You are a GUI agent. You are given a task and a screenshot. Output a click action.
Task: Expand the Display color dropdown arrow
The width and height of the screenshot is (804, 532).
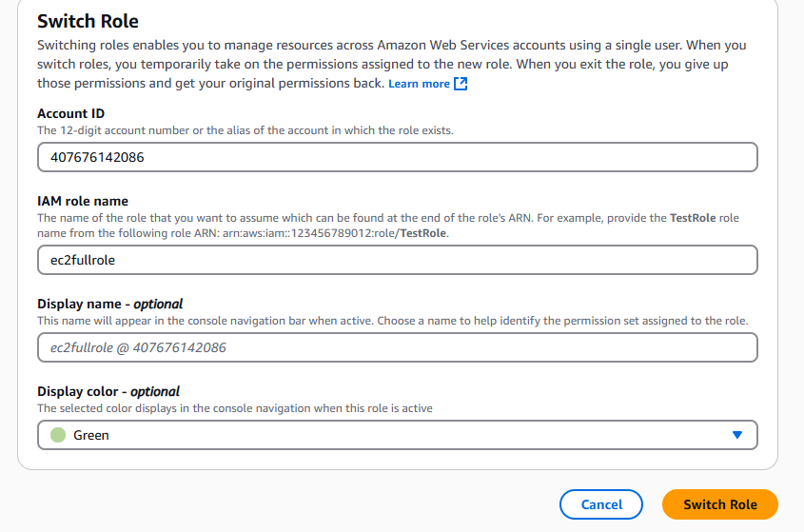[x=737, y=435]
